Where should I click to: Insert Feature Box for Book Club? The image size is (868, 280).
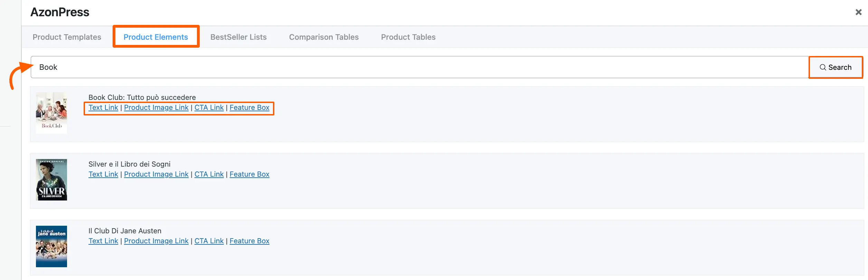tap(249, 108)
